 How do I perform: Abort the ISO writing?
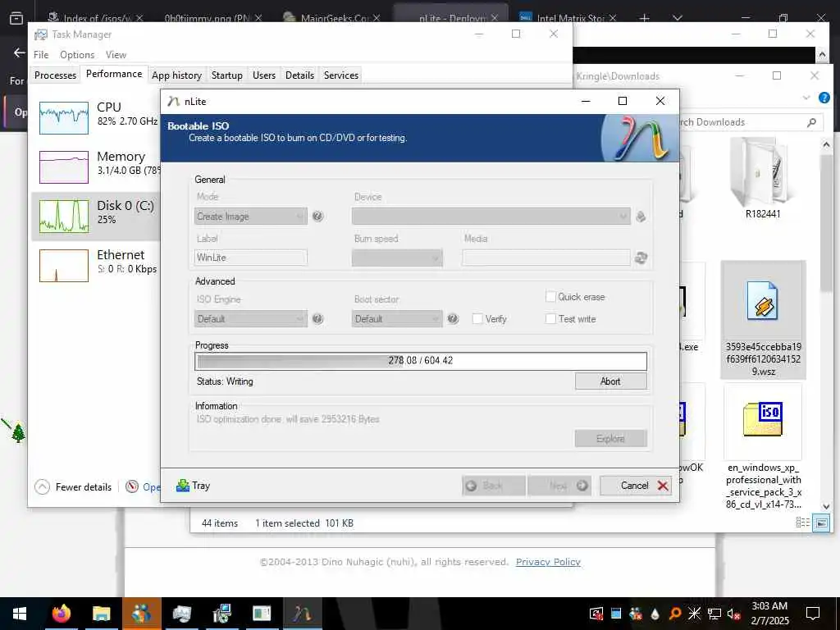pos(610,381)
